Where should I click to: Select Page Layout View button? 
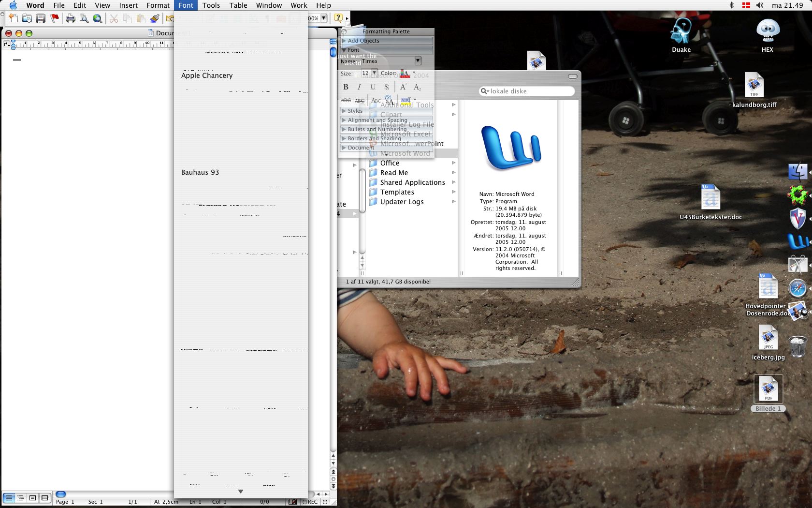tap(33, 498)
